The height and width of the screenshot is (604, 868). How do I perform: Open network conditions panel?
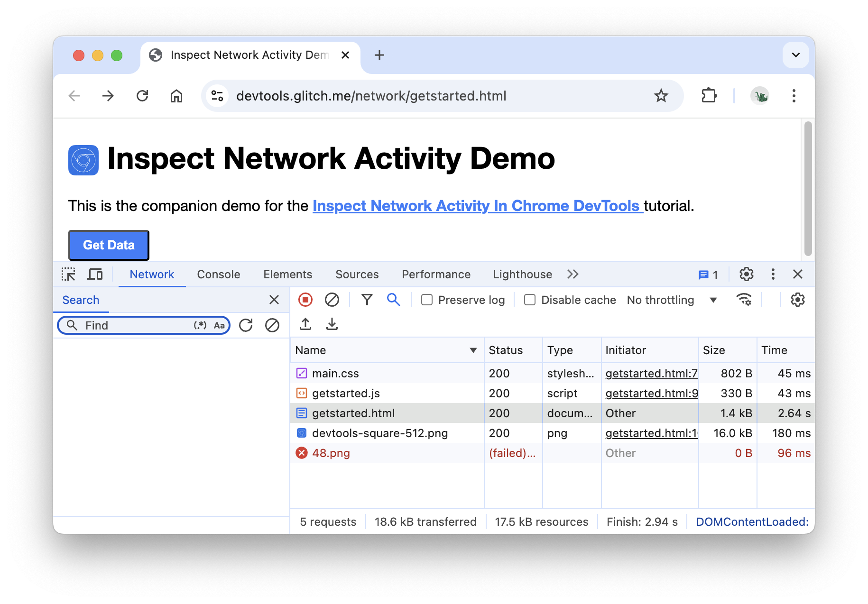point(744,300)
